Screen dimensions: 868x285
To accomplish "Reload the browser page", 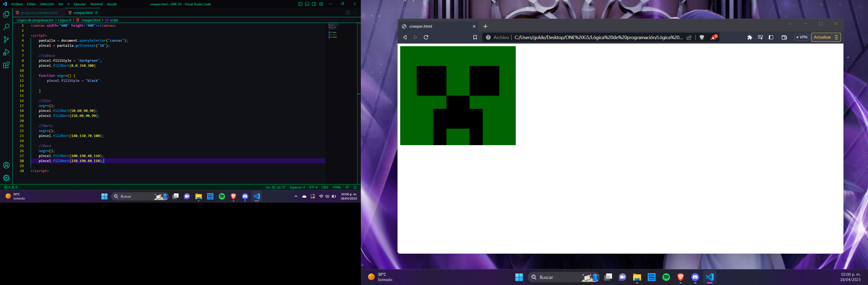I will [426, 37].
